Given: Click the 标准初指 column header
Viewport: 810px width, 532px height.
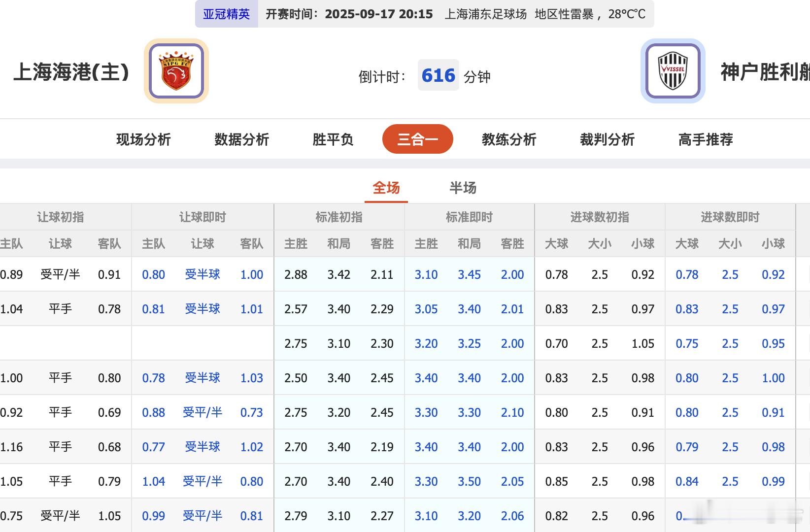Looking at the screenshot, I should tap(339, 217).
